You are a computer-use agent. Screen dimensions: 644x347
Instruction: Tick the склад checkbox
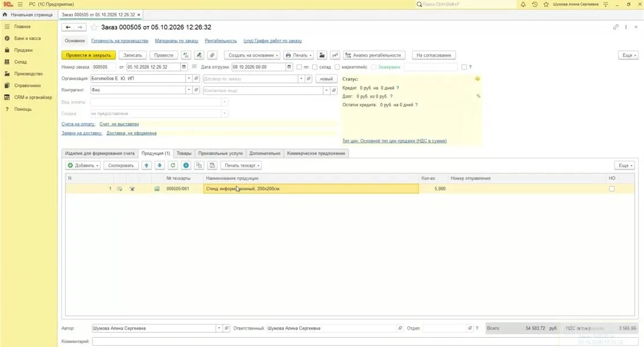pyautogui.click(x=314, y=67)
